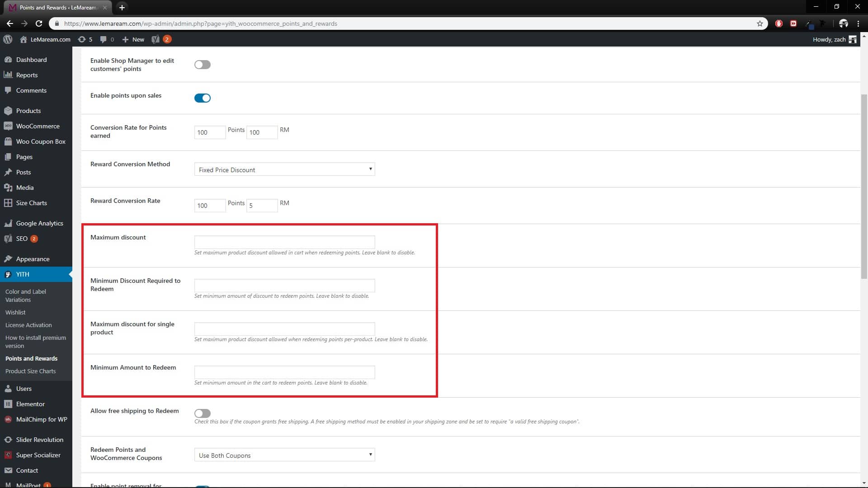Viewport: 868px width, 488px height.
Task: Click the page vertical scrollbar
Action: [x=864, y=188]
